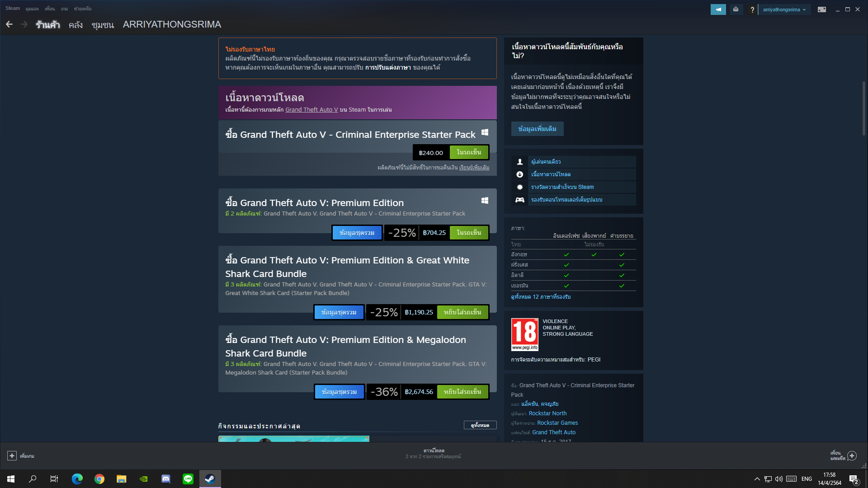Open the ARRIYATHONGSRIMA profile tab
868x488 pixels.
click(x=172, y=24)
